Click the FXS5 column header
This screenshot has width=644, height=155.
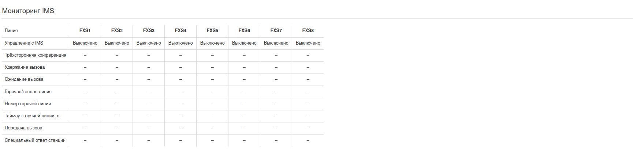pyautogui.click(x=212, y=31)
